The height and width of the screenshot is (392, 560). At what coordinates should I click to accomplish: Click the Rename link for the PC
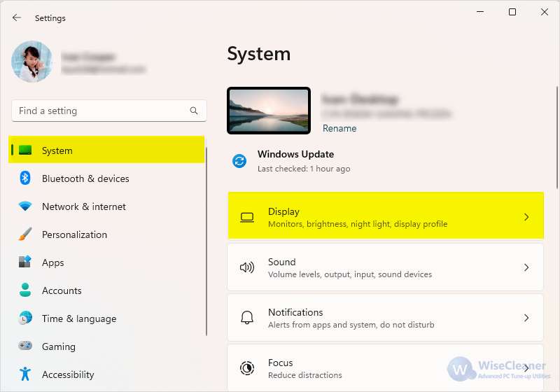click(339, 128)
